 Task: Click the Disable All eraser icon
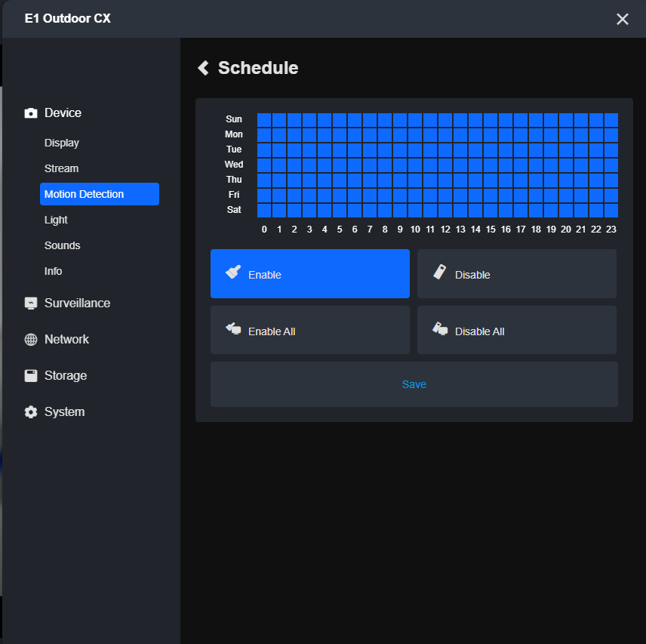point(439,329)
